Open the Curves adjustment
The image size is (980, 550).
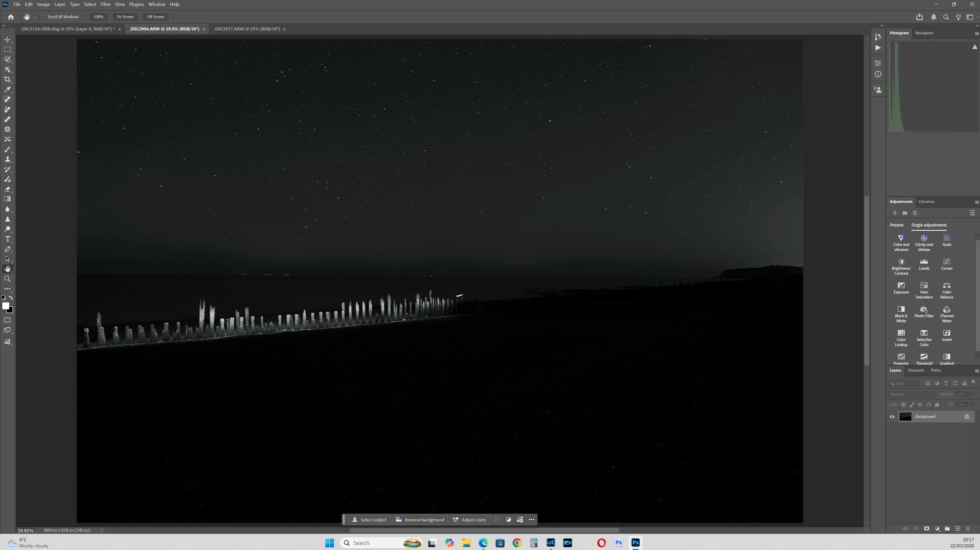(x=947, y=264)
